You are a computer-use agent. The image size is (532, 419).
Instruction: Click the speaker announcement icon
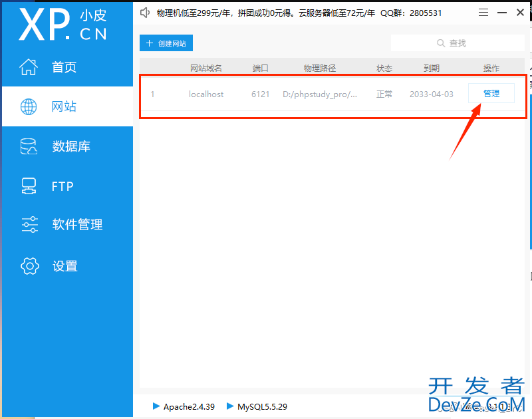pyautogui.click(x=145, y=13)
